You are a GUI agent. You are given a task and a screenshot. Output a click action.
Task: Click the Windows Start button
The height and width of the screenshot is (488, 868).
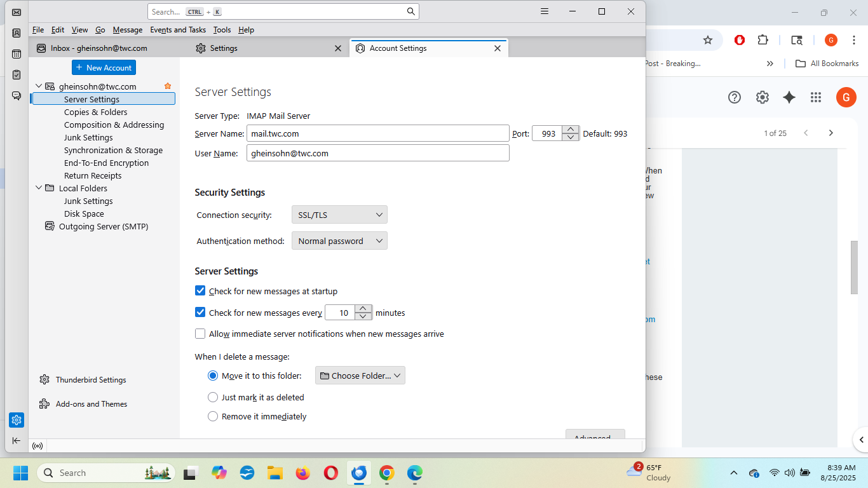(x=20, y=473)
